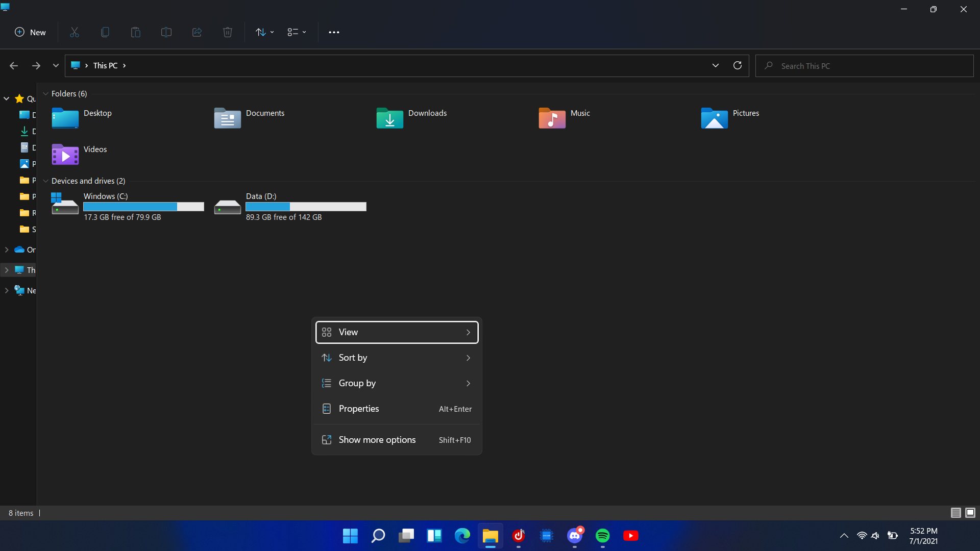The height and width of the screenshot is (551, 980).
Task: Go forward with the forward arrow
Action: pyautogui.click(x=36, y=66)
